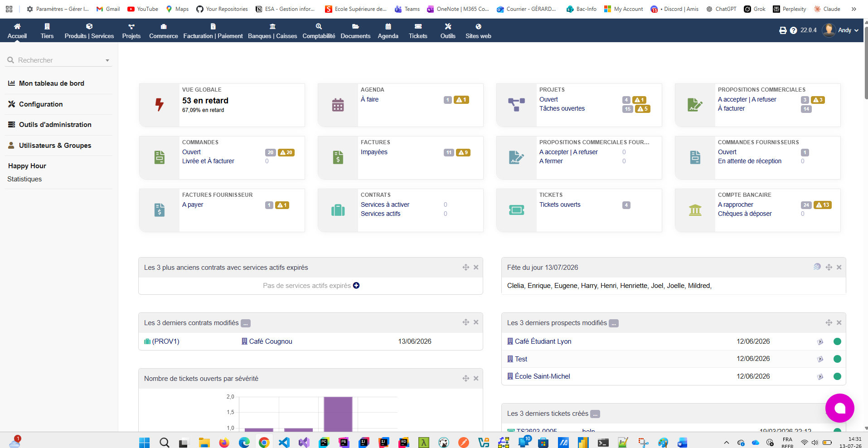868x448 pixels.
Task: Click the Commandes document icon
Action: (x=159, y=157)
